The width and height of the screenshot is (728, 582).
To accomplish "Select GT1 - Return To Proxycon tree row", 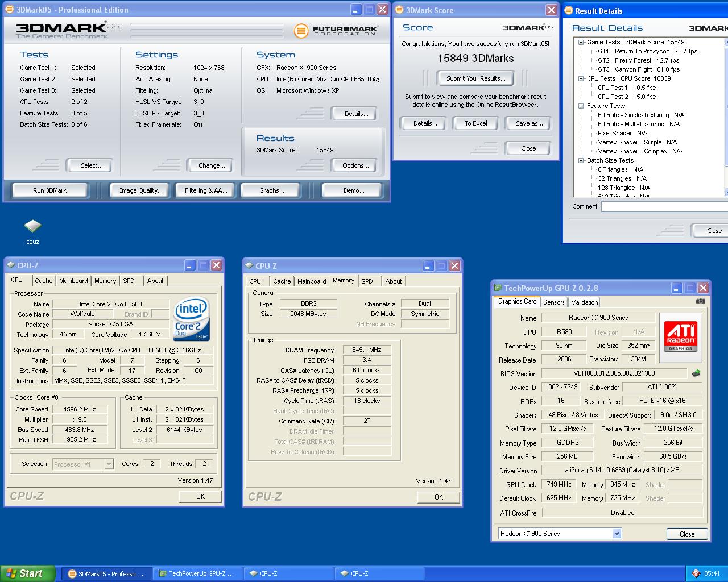I will (x=647, y=51).
